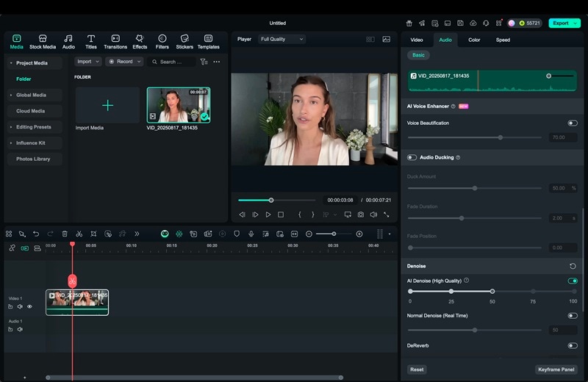588x382 pixels.
Task: Adjust the Normal Denoise slider
Action: pyautogui.click(x=474, y=331)
